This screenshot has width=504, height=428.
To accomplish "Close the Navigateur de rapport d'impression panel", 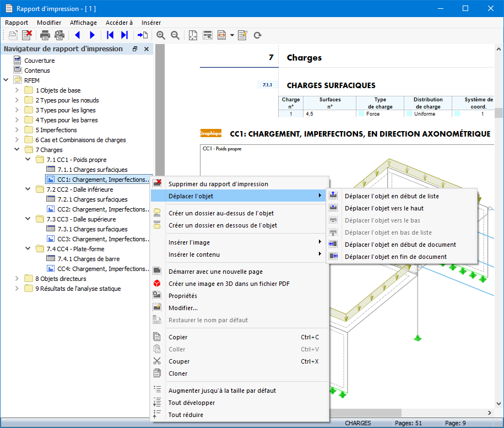I will click(x=147, y=49).
